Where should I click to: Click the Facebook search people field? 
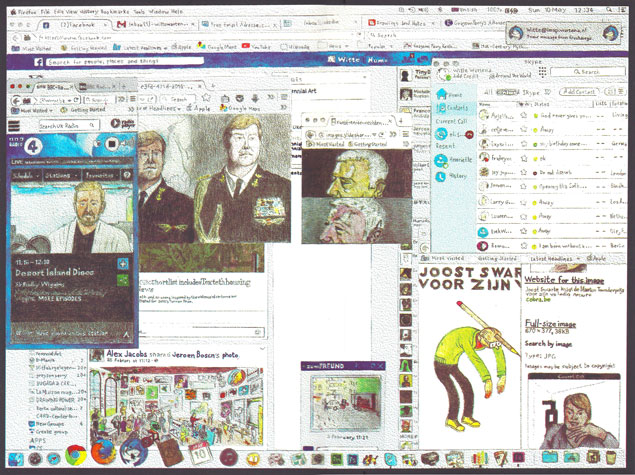(125, 62)
